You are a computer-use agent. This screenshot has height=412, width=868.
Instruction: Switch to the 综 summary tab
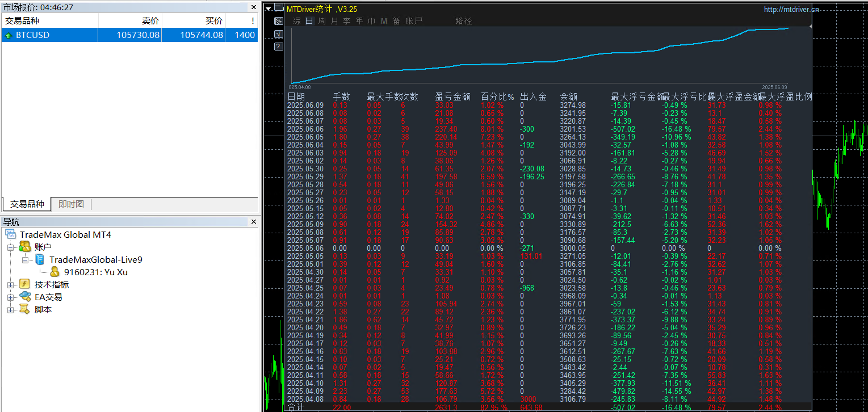tap(297, 21)
